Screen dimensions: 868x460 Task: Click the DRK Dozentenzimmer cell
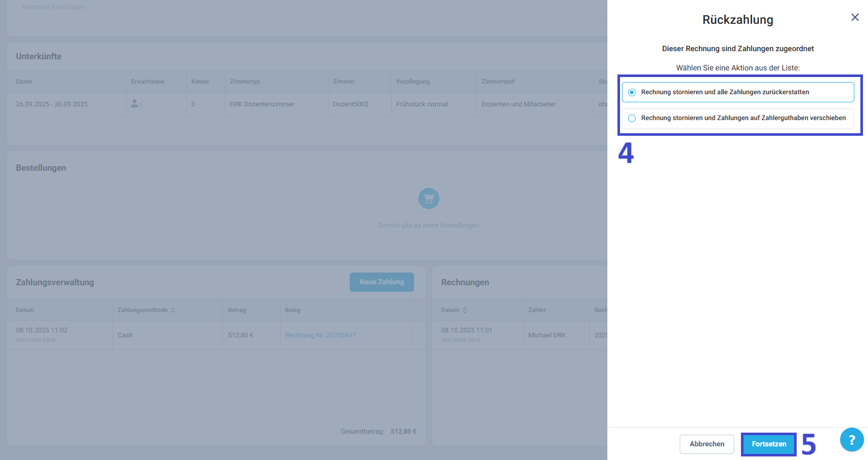point(262,104)
